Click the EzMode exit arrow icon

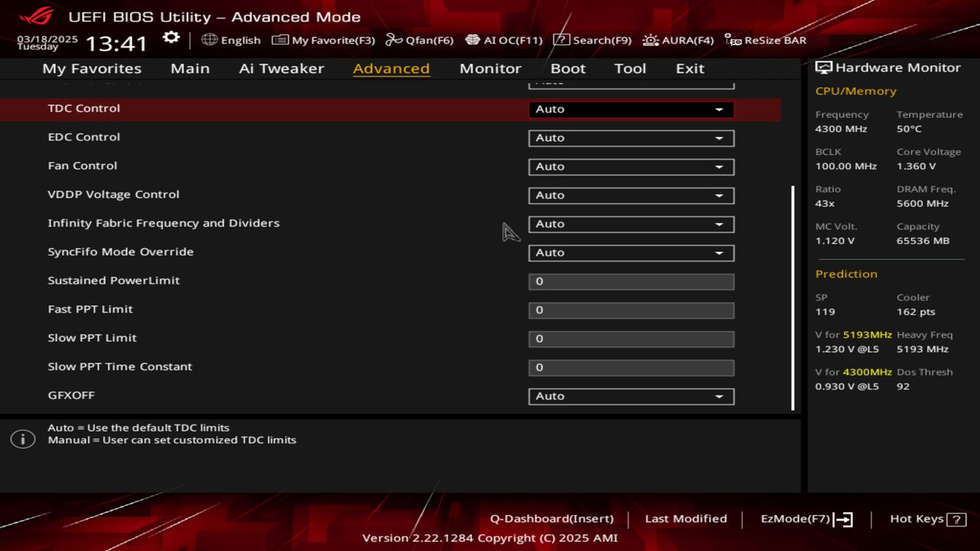(843, 520)
